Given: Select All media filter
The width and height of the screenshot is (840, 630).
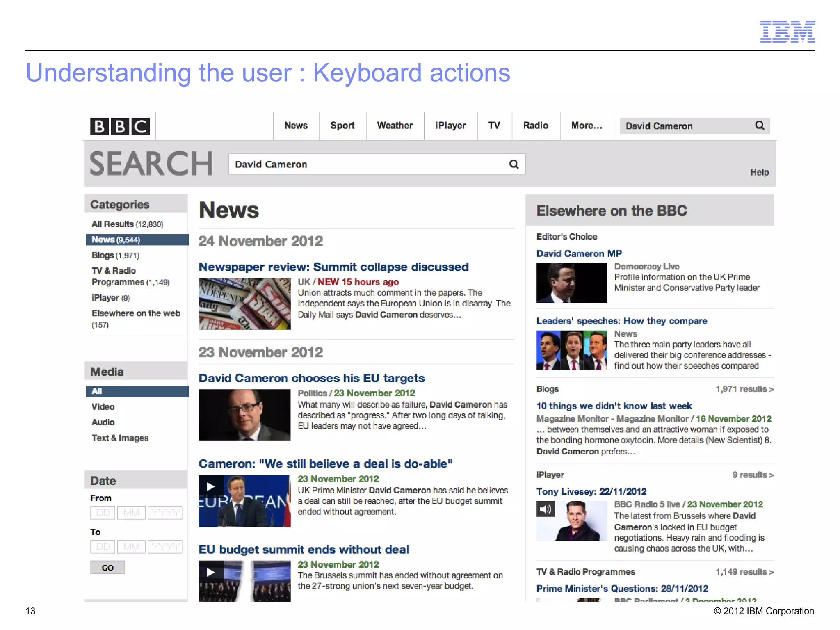Looking at the screenshot, I should click(x=137, y=391).
